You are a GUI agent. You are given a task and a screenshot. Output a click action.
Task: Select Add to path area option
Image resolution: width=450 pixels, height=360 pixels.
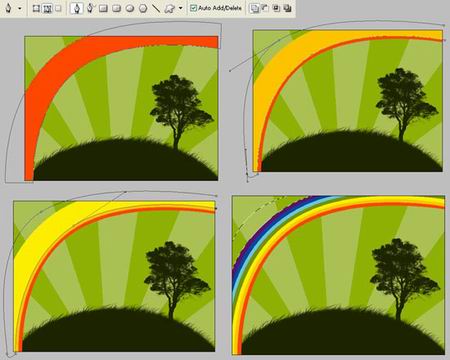(254, 8)
